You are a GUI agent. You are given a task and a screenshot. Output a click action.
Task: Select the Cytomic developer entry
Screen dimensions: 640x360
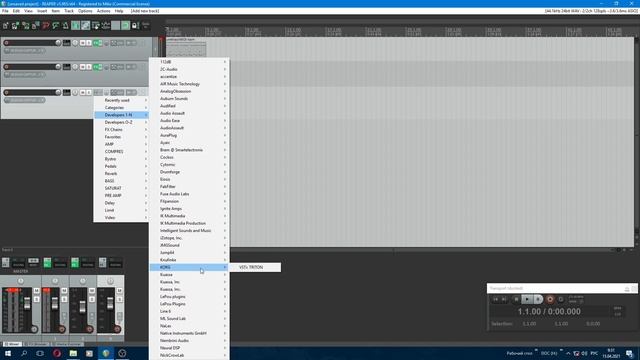[189, 164]
